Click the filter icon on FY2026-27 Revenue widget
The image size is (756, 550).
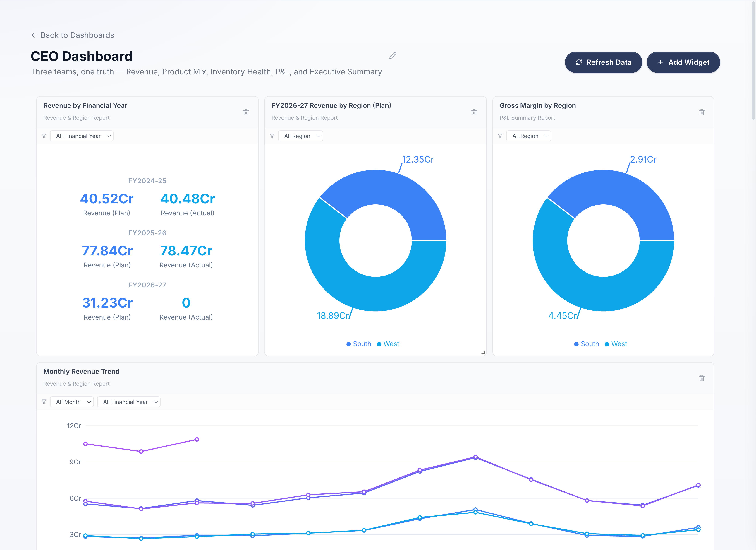272,136
